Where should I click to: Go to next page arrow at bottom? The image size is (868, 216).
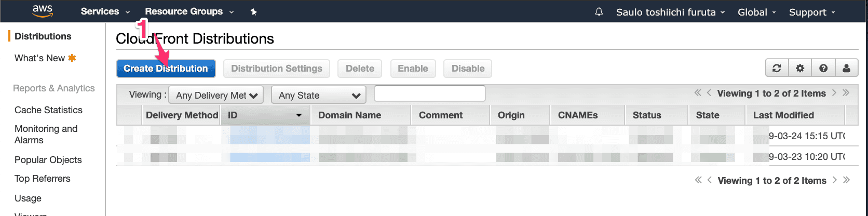(835, 180)
